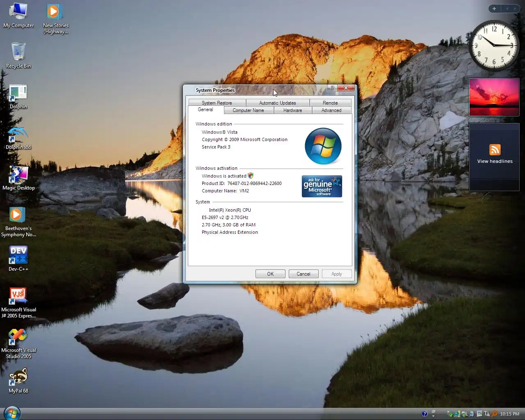Switch to the Advanced tab
The image size is (525, 420).
[331, 110]
